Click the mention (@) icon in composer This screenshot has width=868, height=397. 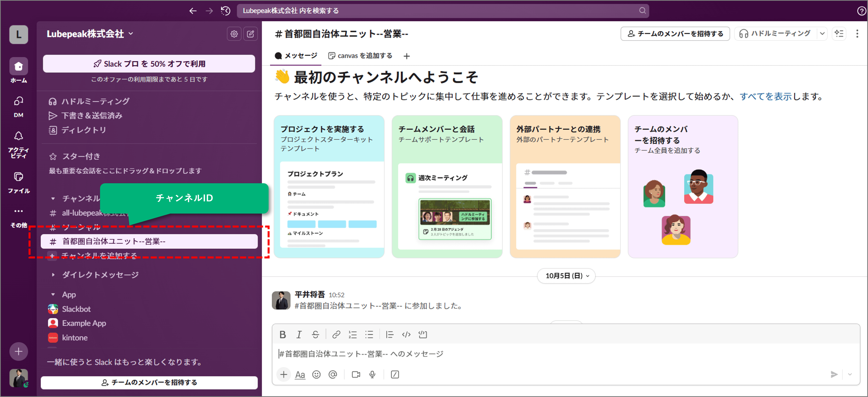click(333, 374)
